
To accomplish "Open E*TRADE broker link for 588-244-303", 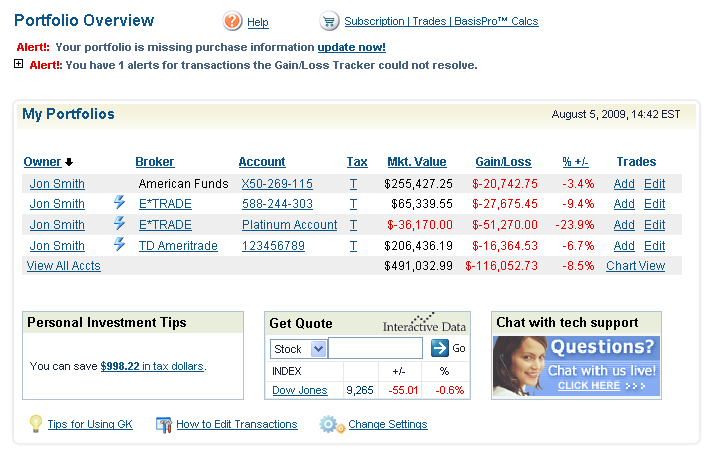I will point(165,204).
